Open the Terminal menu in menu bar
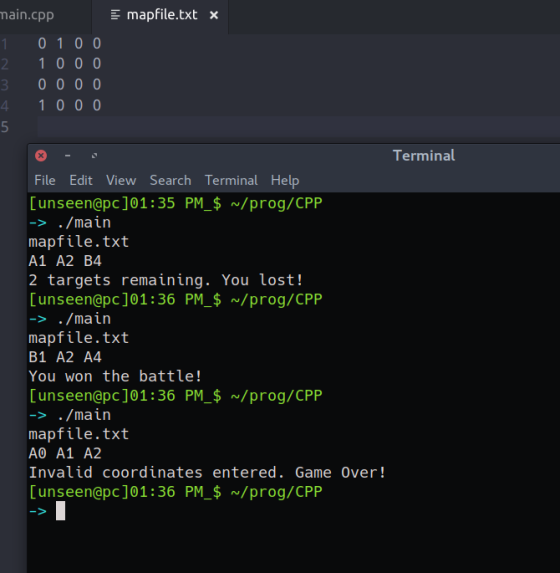Screen dimensions: 560x573 231,180
